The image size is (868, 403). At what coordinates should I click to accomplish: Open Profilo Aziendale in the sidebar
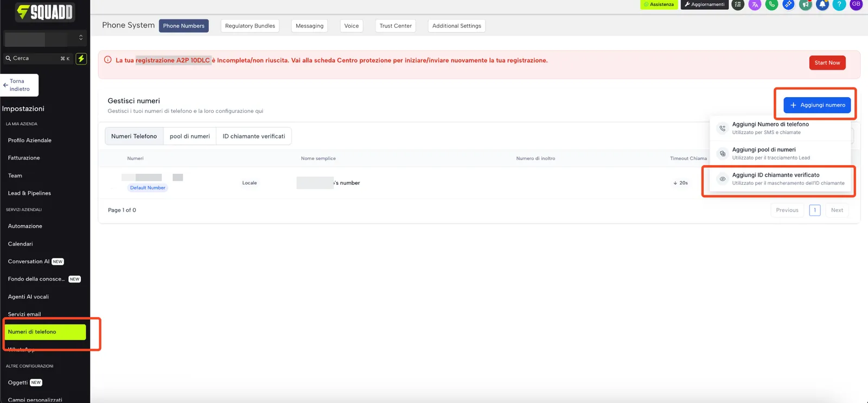point(30,140)
